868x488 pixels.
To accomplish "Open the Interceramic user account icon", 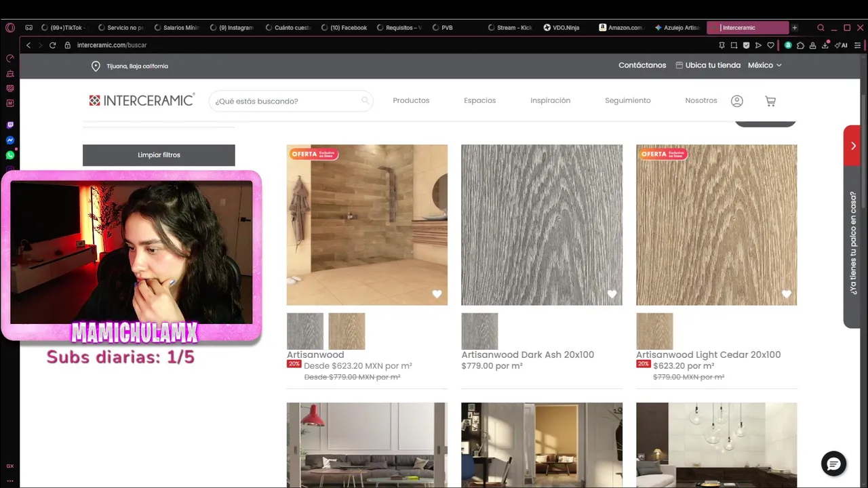I will pos(737,101).
